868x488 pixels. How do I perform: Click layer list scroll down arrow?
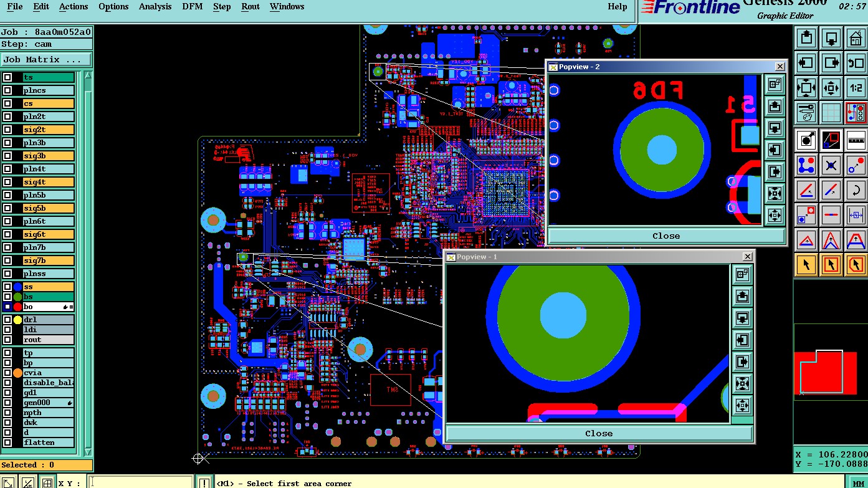click(88, 451)
